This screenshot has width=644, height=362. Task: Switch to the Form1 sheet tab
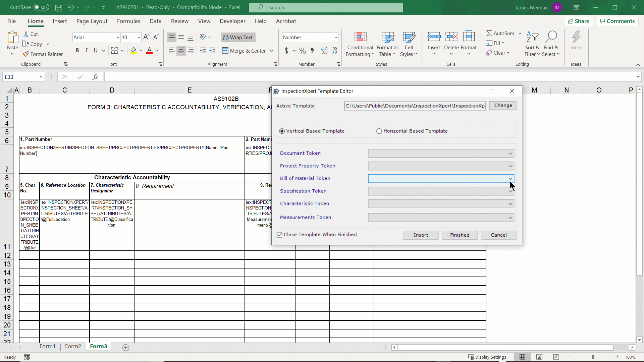pyautogui.click(x=47, y=347)
